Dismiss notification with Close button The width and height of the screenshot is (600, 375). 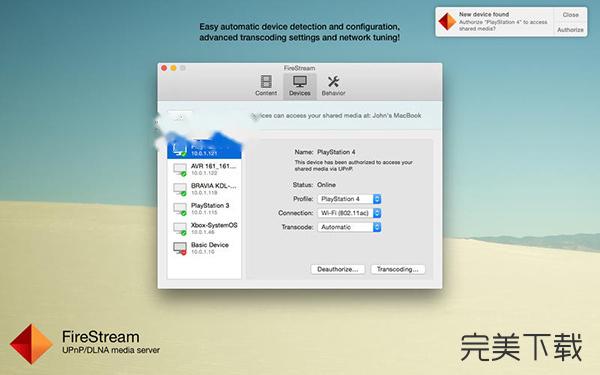[570, 15]
